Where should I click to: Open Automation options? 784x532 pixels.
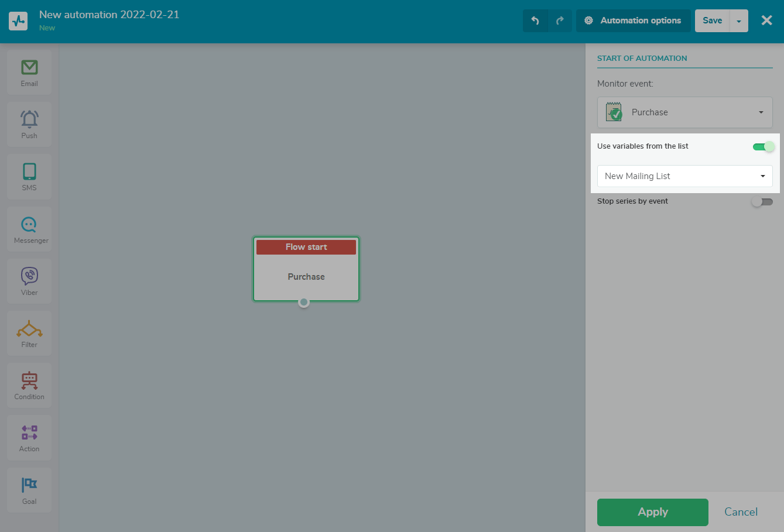pyautogui.click(x=634, y=20)
